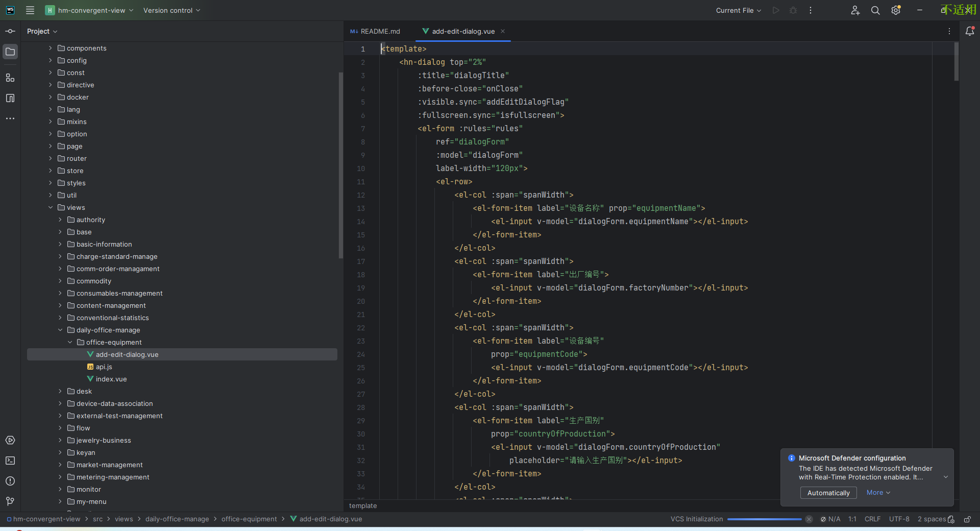The width and height of the screenshot is (980, 531).
Task: Open Services tool window icon
Action: point(10,440)
